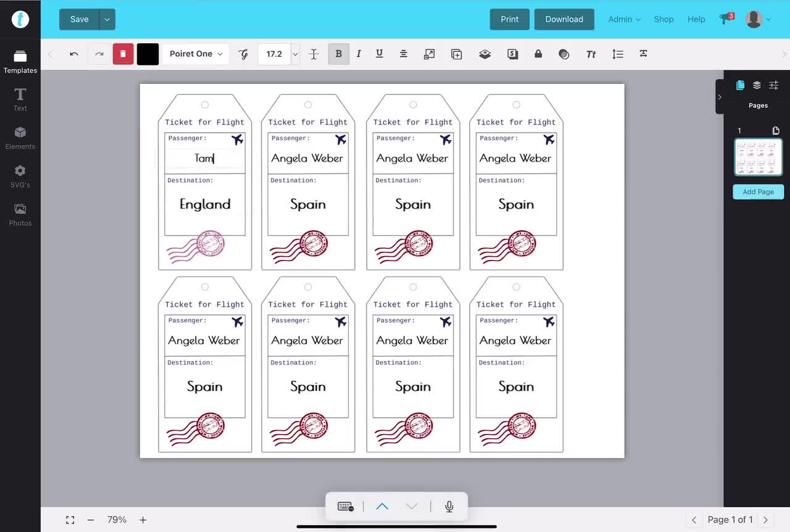Screen dimensions: 790x532
Task: Zoom in with the plus button
Action: tap(143, 520)
